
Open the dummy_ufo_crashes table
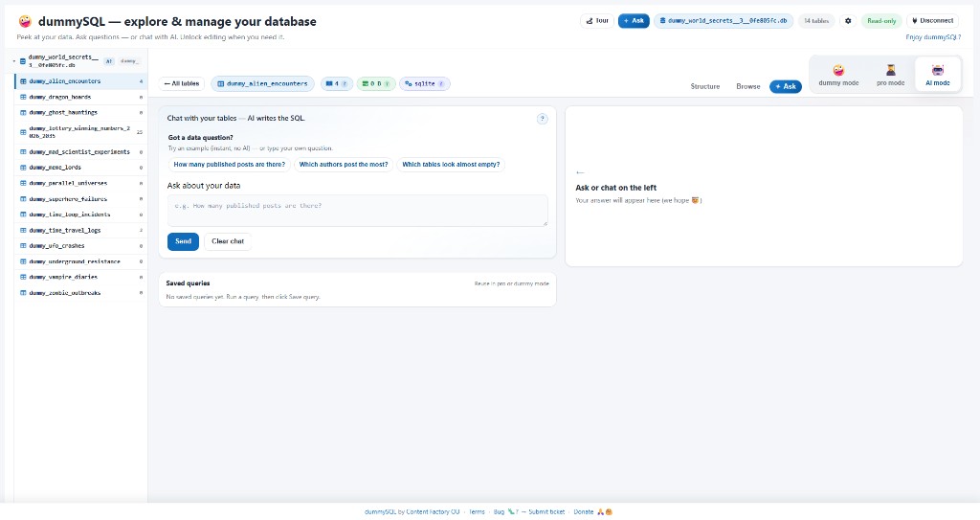pos(80,246)
